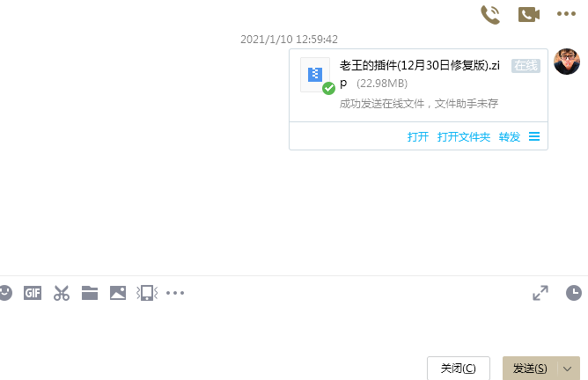Image resolution: width=588 pixels, height=380 pixels.
Task: Click 打开文件夹 link
Action: pos(464,137)
